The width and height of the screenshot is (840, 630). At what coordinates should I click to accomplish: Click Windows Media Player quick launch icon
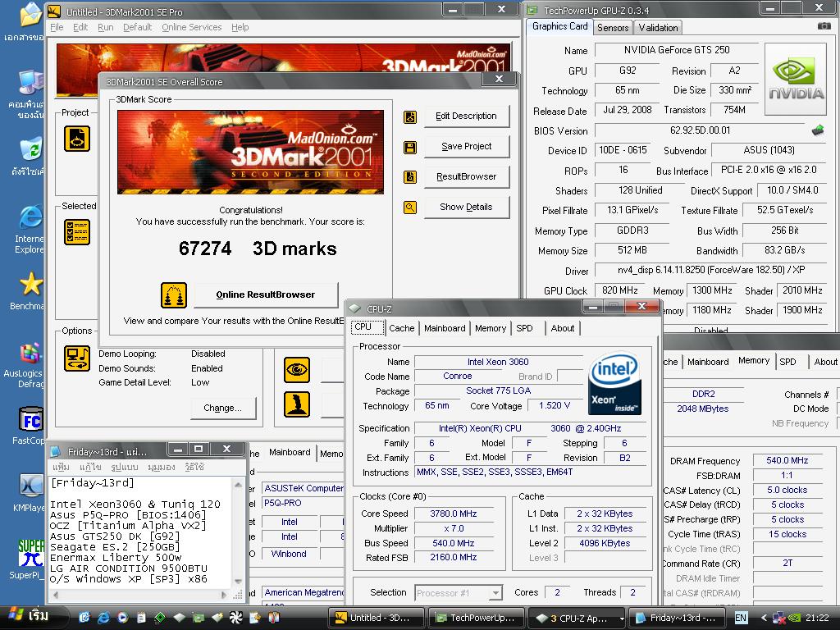coord(123,618)
